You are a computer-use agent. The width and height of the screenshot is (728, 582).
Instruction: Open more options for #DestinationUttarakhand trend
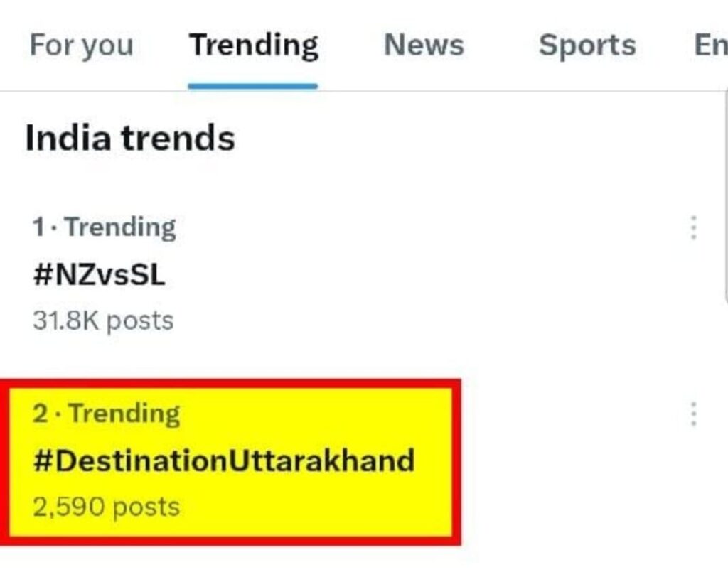pos(693,414)
